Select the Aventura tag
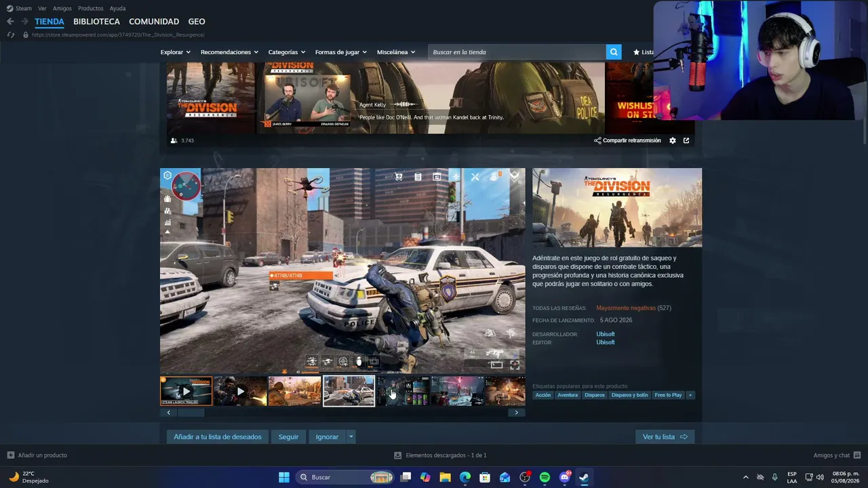Screen dimensions: 868x488 [568, 395]
